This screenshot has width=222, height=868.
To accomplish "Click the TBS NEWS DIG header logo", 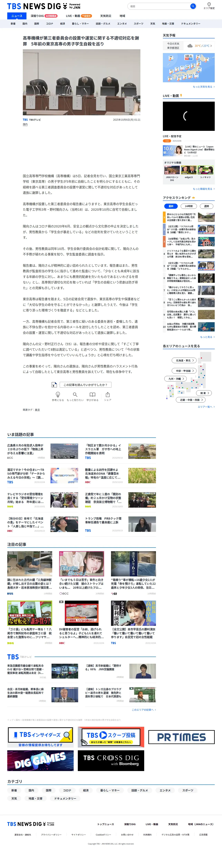I will 44,6.
